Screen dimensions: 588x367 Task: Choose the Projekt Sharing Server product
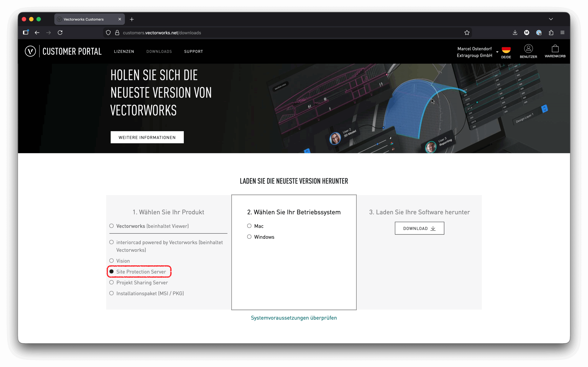[x=111, y=282]
